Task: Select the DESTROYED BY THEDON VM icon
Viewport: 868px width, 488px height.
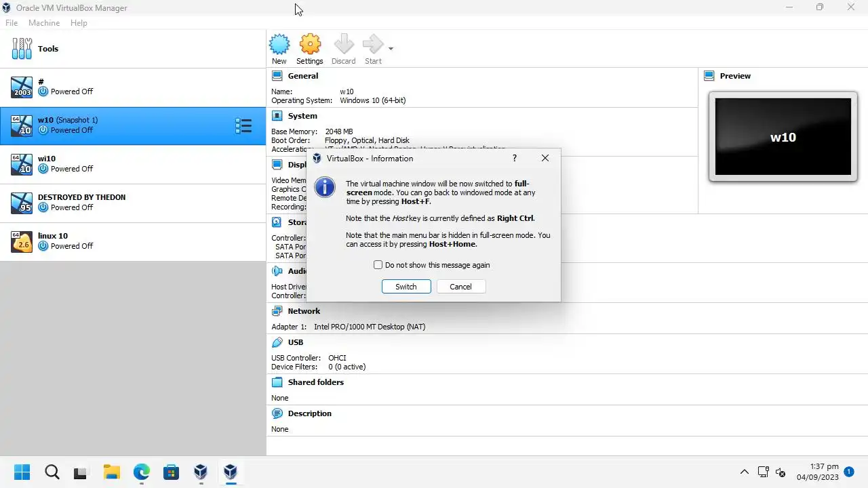Action: tap(22, 203)
